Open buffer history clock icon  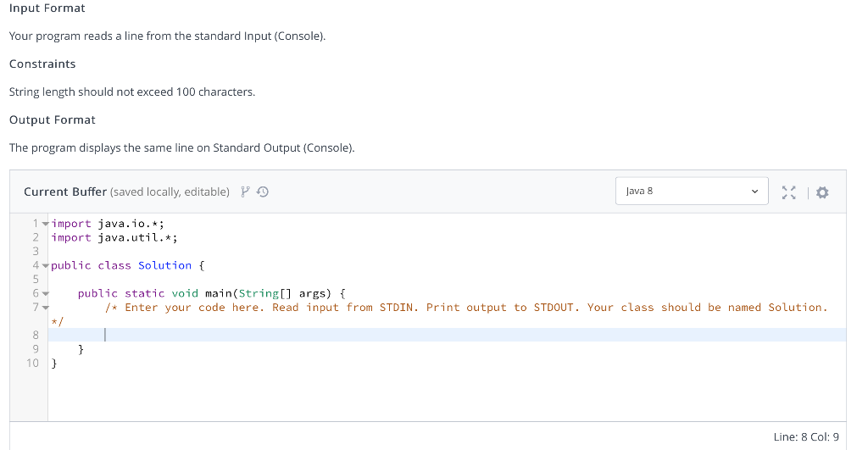[x=263, y=192]
